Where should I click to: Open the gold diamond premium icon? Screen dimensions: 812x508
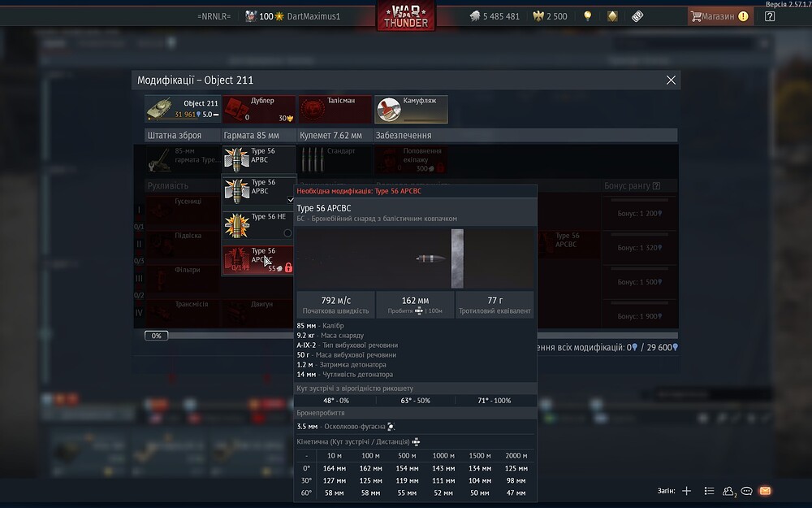[612, 16]
